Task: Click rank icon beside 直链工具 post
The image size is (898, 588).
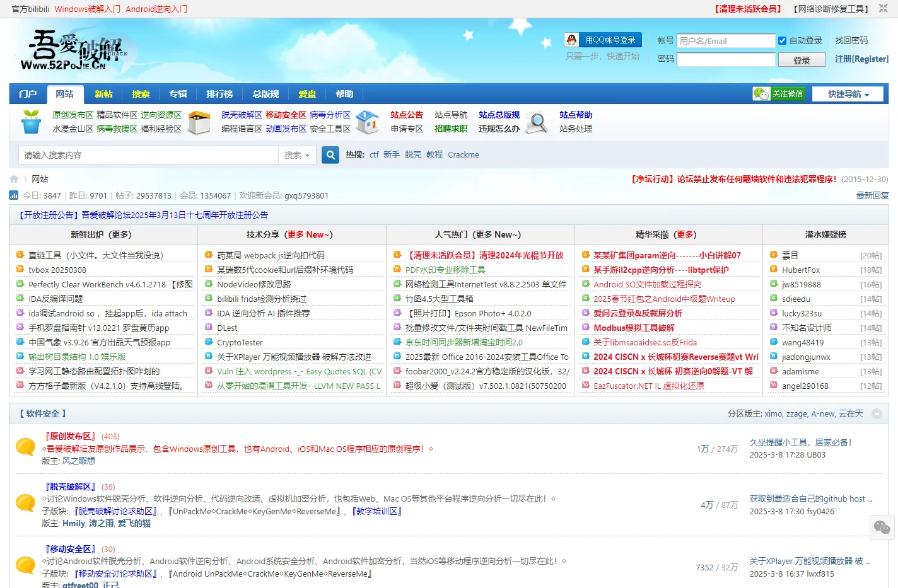Action: (x=20, y=255)
